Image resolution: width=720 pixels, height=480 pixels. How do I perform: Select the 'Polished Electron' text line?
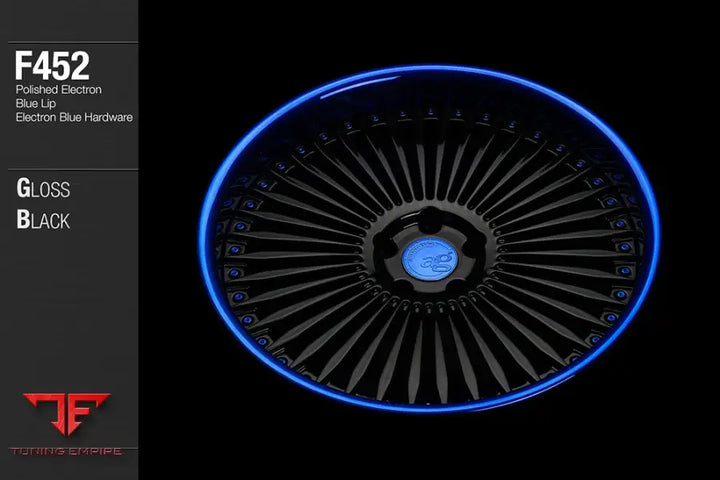pos(58,89)
